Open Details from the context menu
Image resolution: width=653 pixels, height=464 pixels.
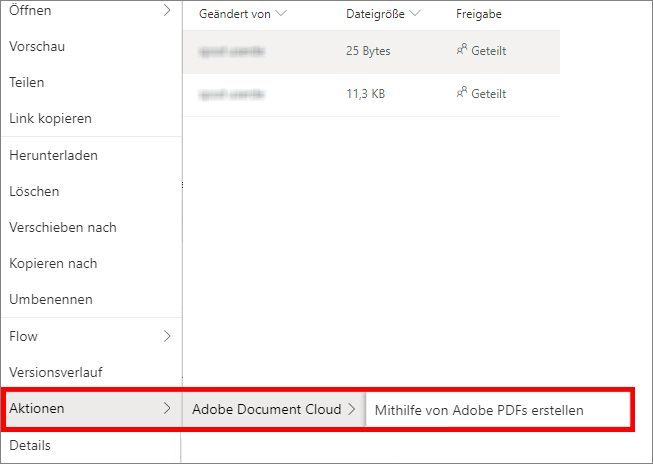(x=30, y=445)
